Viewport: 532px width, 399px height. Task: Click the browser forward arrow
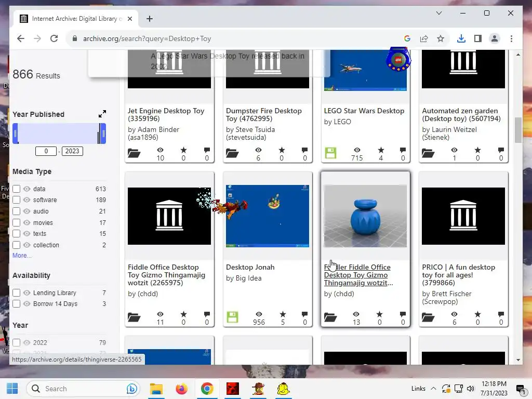[37, 38]
